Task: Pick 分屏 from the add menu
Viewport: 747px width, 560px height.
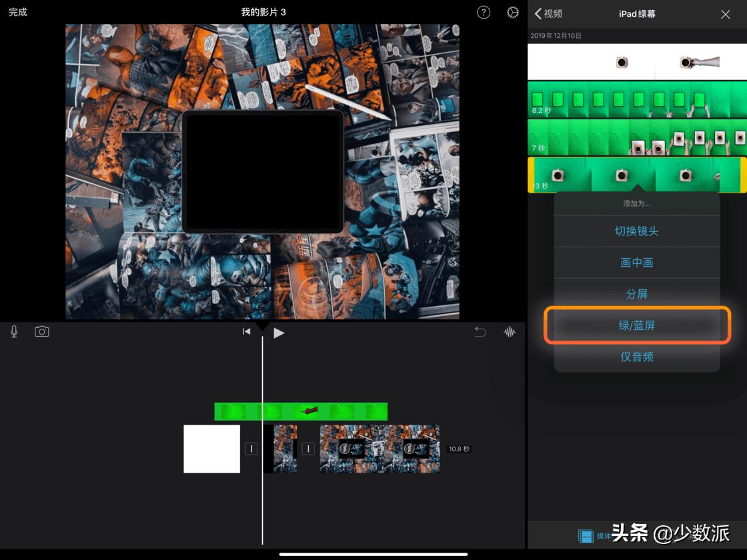Action: 636,293
